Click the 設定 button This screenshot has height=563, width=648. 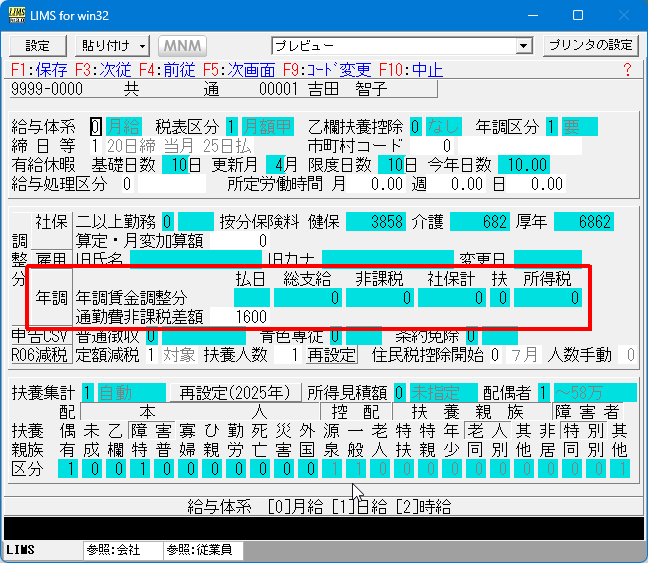tap(37, 46)
